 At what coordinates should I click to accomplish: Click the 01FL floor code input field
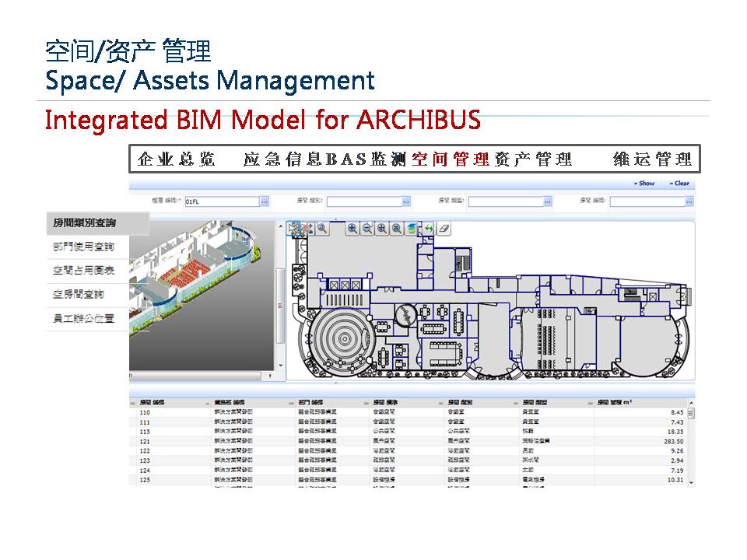click(222, 202)
